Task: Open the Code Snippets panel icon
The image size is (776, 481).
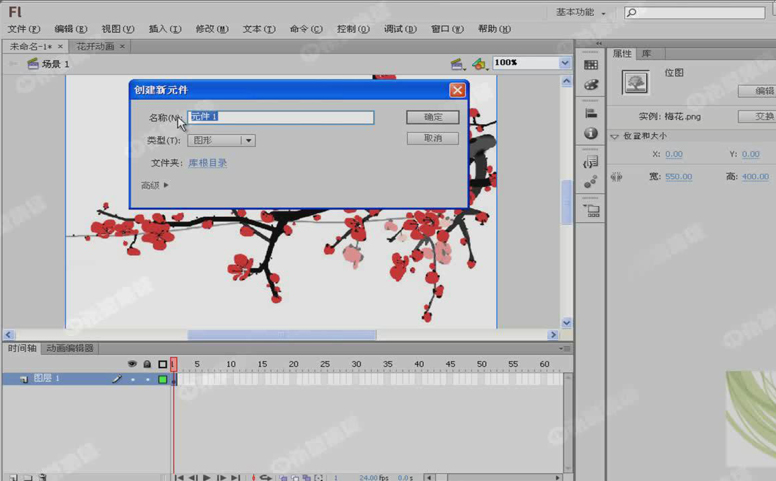Action: [591, 161]
